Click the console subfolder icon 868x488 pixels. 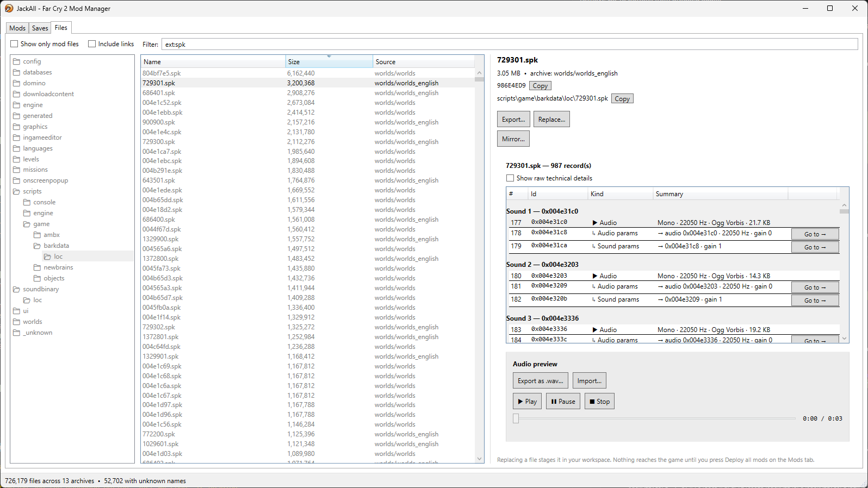[x=27, y=202]
